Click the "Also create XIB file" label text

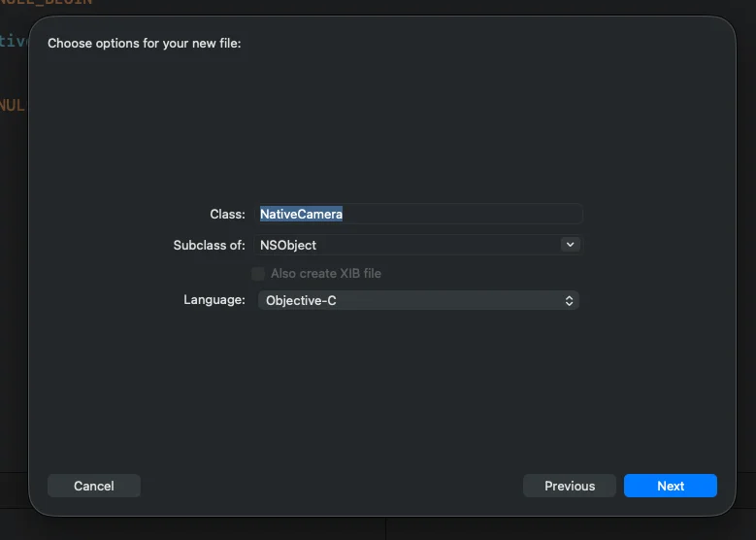pyautogui.click(x=326, y=274)
